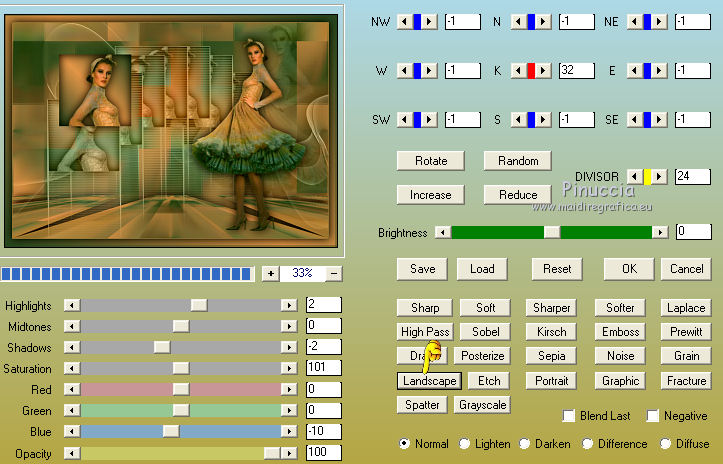Cancel the filter dialog
The image size is (723, 464).
click(x=686, y=269)
